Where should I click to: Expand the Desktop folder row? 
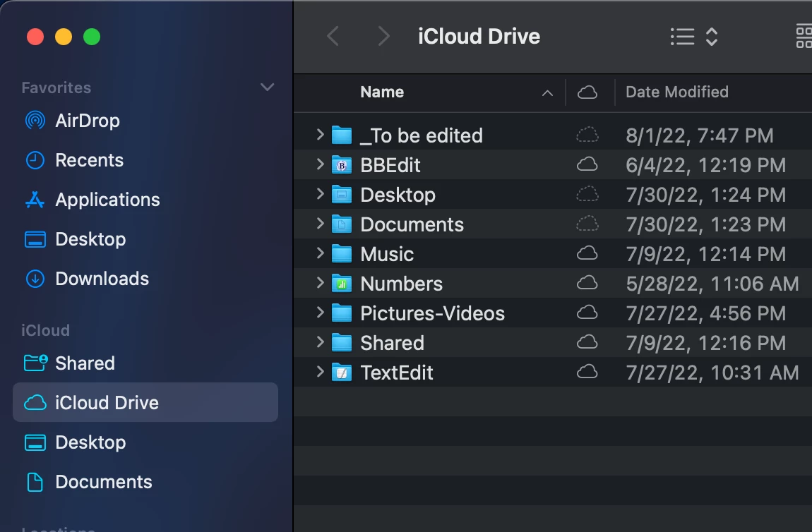320,194
